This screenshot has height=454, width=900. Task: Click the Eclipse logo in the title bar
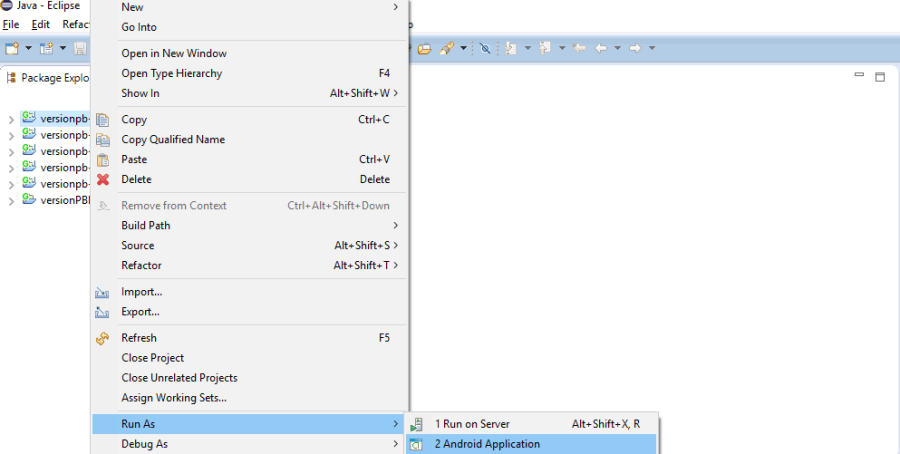(x=7, y=6)
